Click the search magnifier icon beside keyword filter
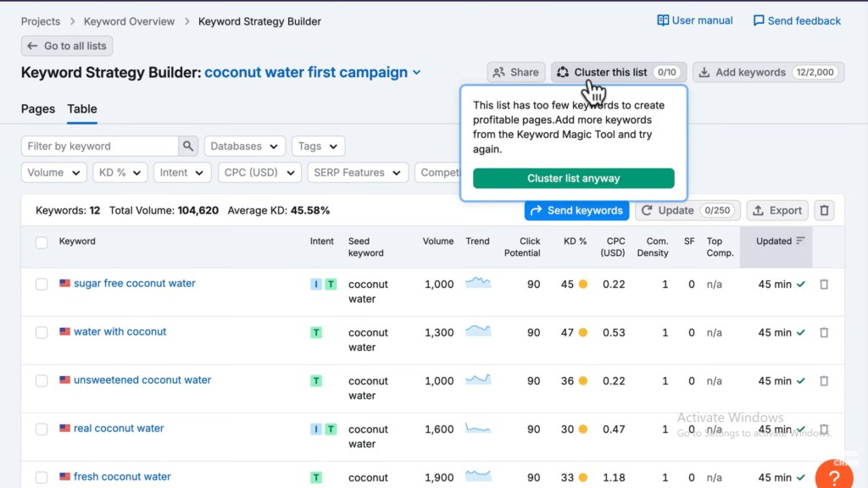The height and width of the screenshot is (488, 868). coord(188,147)
